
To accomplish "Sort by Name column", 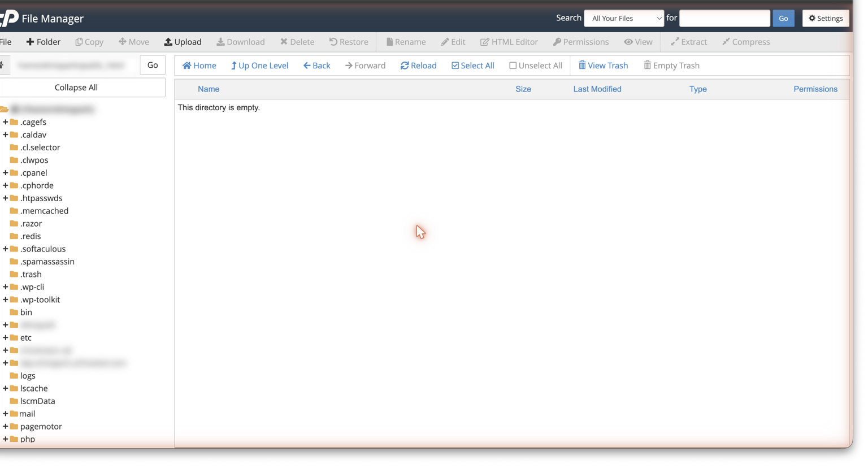I will [209, 89].
